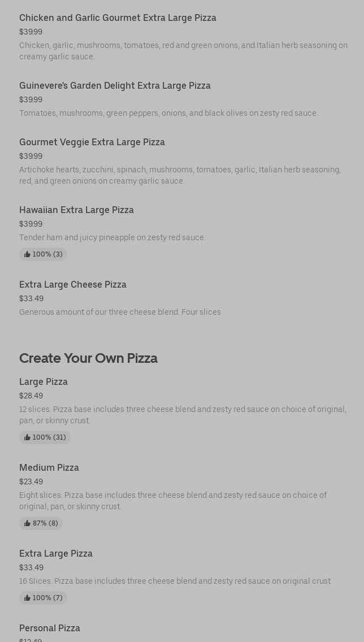Click the 100% (7) rating badge

coord(44,598)
